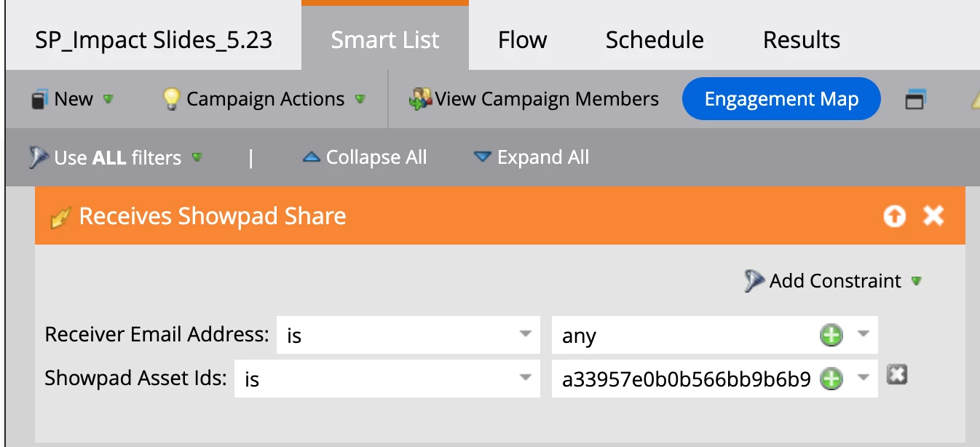Click the lightbulb icon beside Campaign Actions

(171, 99)
